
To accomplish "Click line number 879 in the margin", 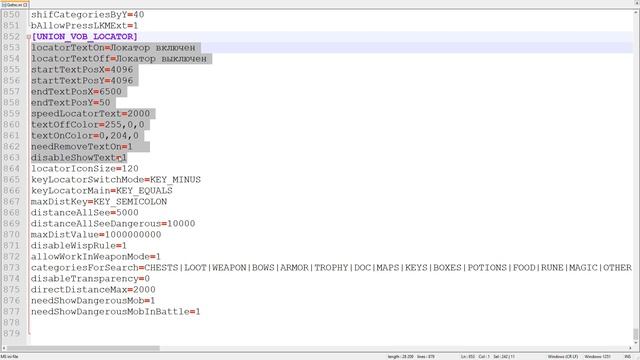I will [x=11, y=334].
